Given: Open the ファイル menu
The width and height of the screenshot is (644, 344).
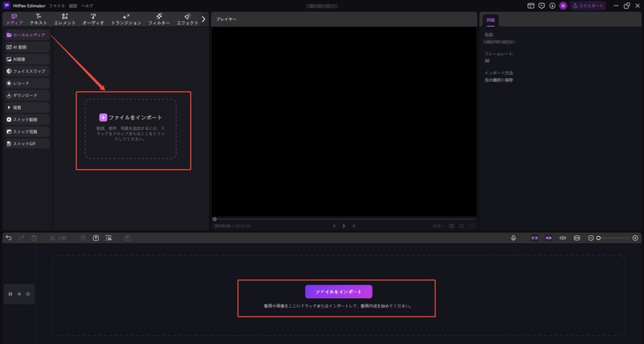Looking at the screenshot, I should click(56, 6).
